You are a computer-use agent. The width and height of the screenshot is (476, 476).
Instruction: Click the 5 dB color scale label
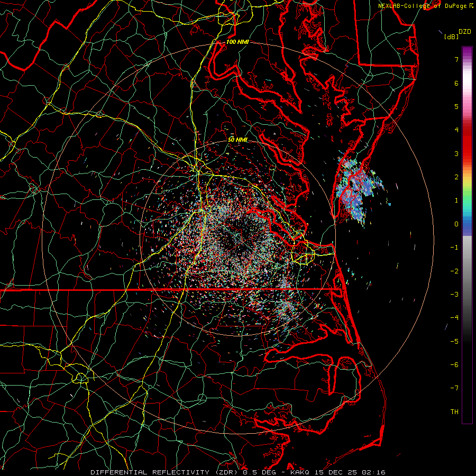[456, 106]
